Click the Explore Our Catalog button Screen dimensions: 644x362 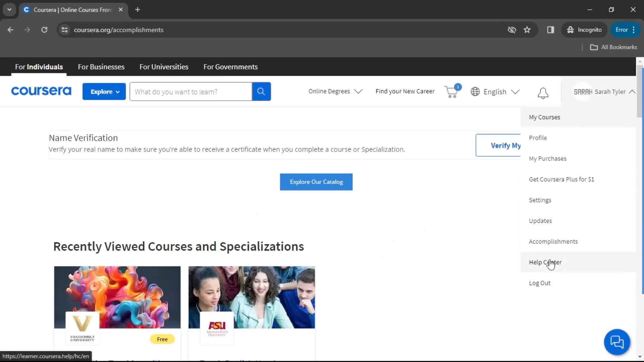[x=317, y=182]
